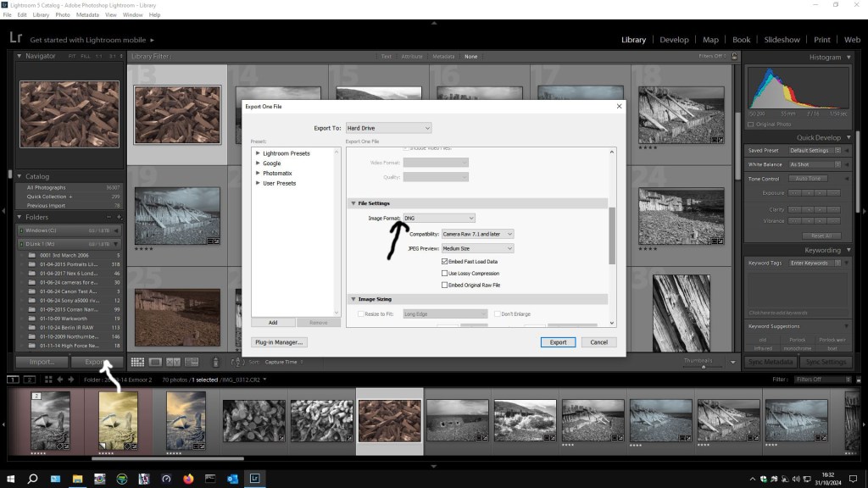
Task: Expand the Lightroom Presets tree item
Action: click(258, 153)
